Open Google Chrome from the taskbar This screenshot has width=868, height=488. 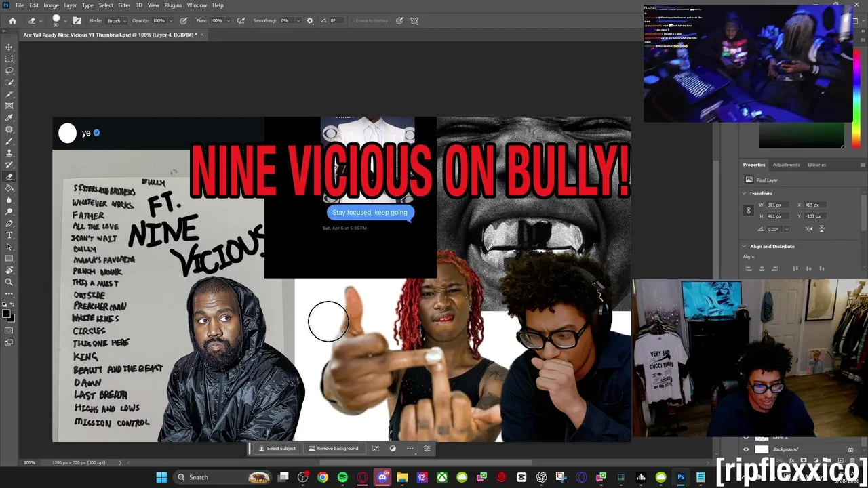(x=323, y=477)
